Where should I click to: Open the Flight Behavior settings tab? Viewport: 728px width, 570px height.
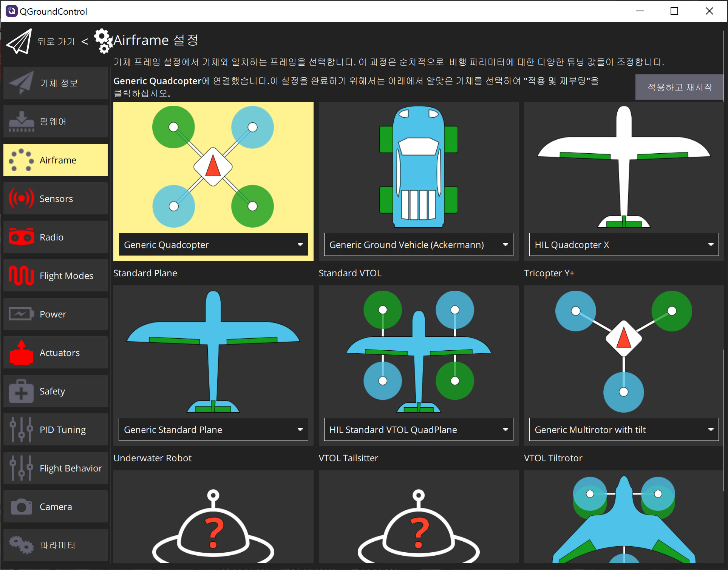pos(56,468)
